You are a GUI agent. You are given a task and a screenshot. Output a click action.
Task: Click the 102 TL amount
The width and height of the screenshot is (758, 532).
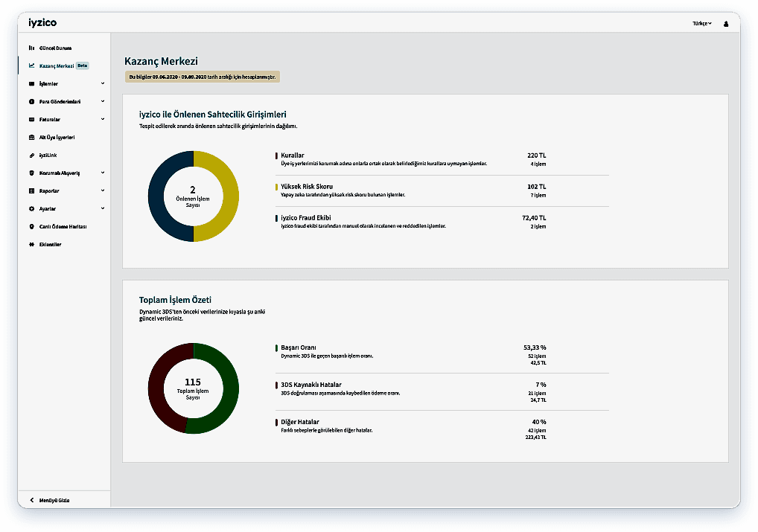tap(537, 187)
